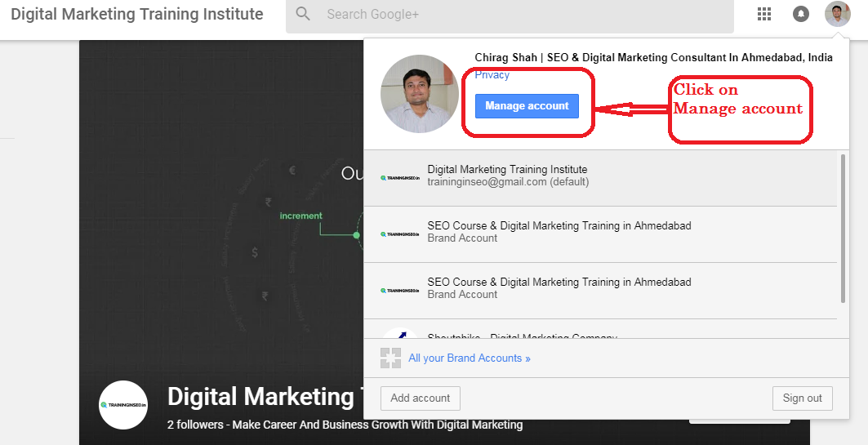Click the large Digital Marketing page title
The width and height of the screenshot is (868, 445).
click(265, 397)
